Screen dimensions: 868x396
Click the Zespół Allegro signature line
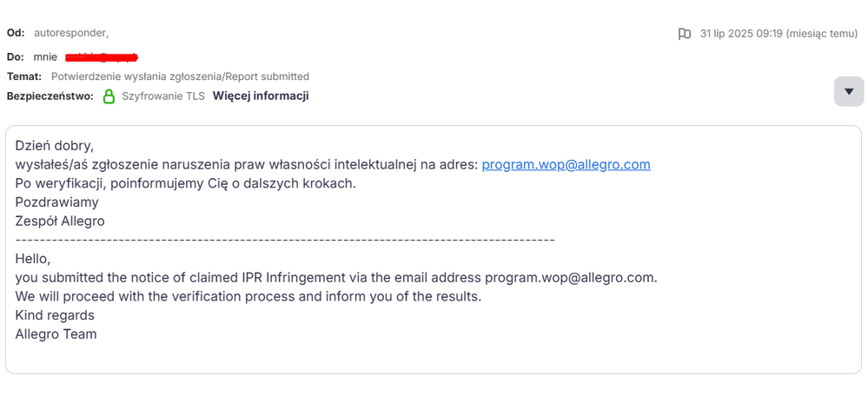[60, 221]
